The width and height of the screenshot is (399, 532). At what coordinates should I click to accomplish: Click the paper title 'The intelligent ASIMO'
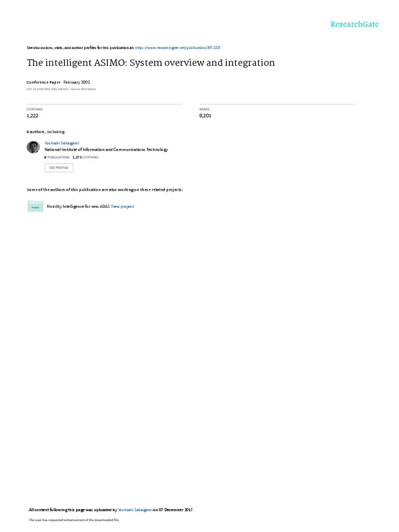[x=151, y=63]
